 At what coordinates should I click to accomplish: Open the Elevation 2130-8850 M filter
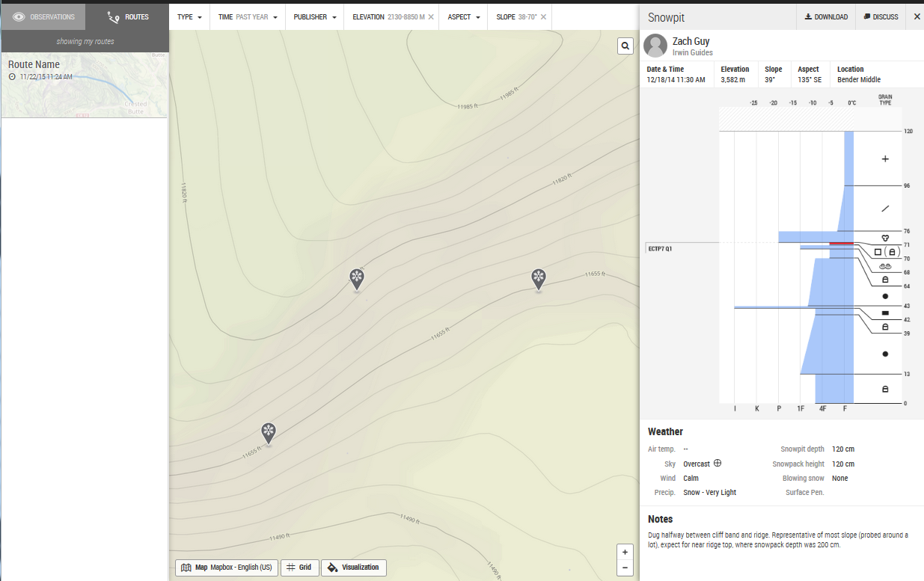[x=388, y=16]
